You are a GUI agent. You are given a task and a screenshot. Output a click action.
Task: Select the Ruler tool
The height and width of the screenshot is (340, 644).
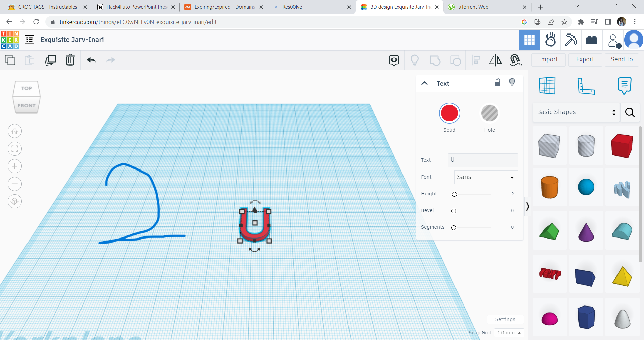click(586, 86)
